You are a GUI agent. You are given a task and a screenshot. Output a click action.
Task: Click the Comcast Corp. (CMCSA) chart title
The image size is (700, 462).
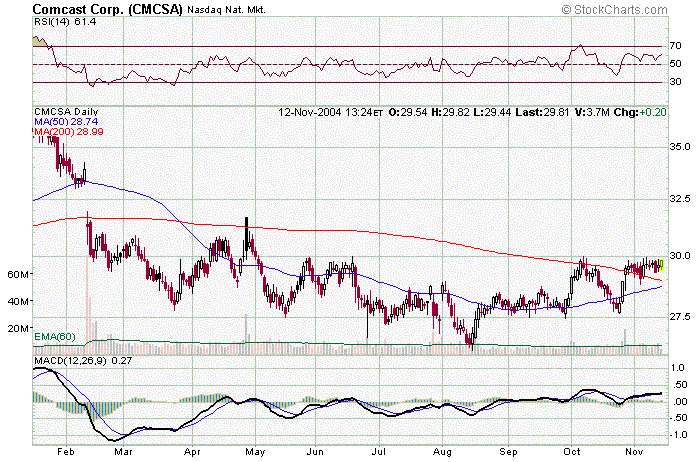click(108, 9)
